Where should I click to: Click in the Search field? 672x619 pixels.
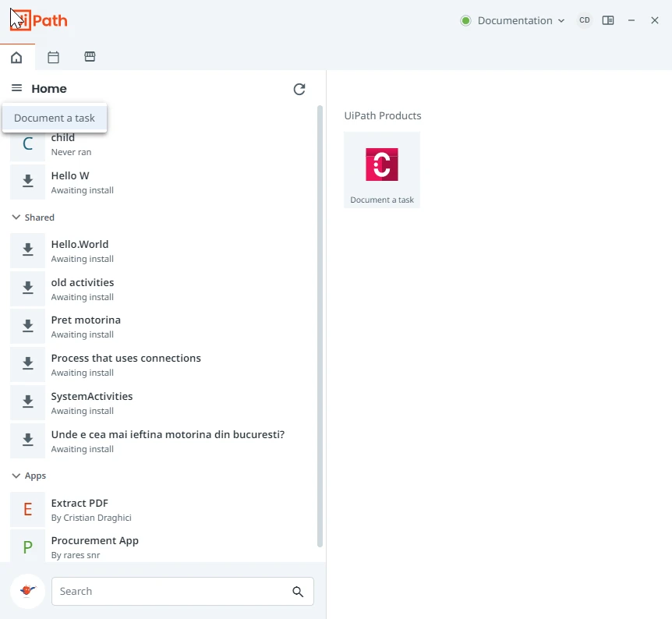tap(182, 592)
